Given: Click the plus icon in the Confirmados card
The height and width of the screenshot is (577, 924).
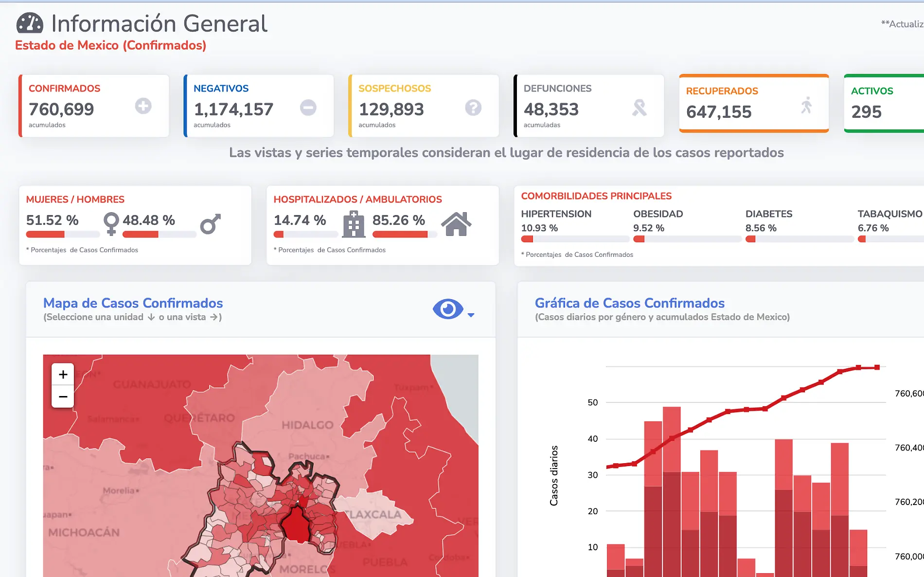Looking at the screenshot, I should click(143, 106).
